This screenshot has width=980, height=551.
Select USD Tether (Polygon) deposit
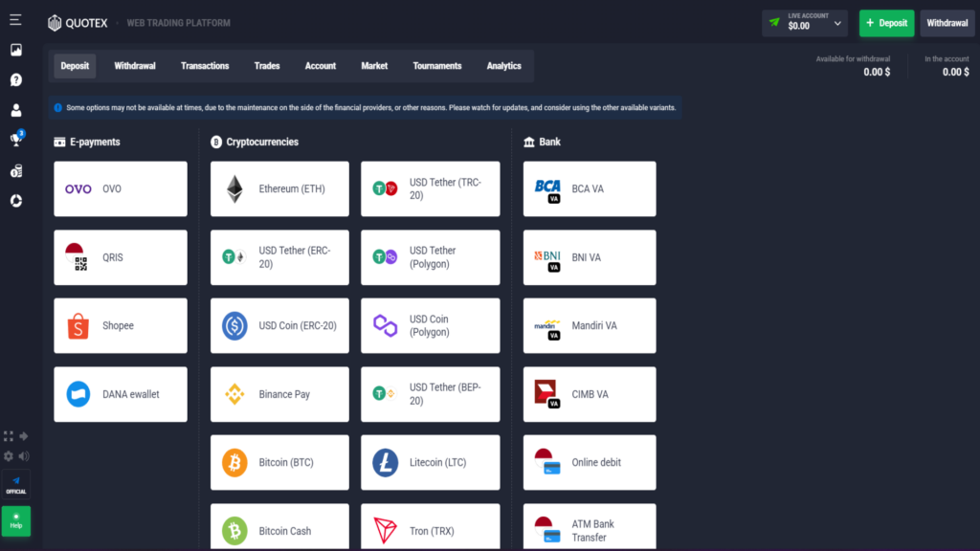(431, 257)
